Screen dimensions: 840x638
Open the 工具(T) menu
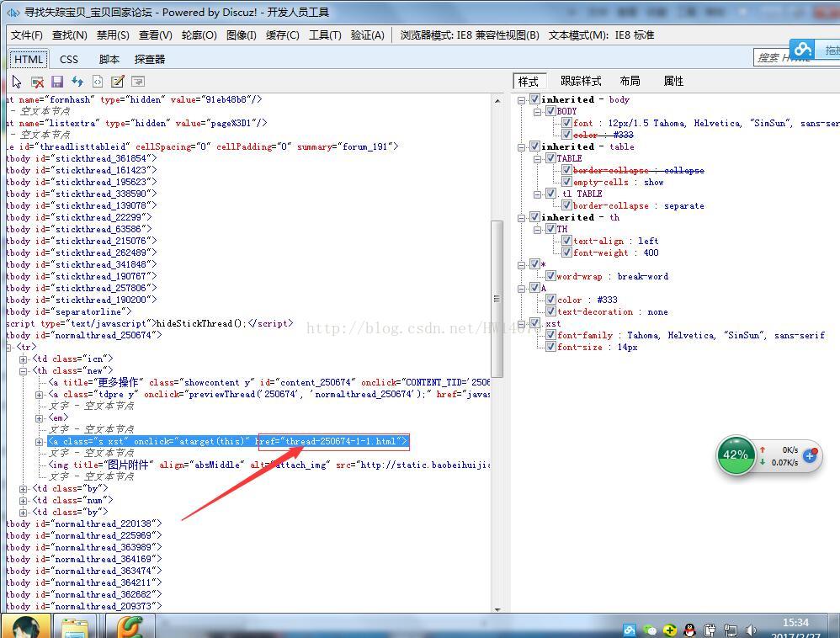click(325, 35)
